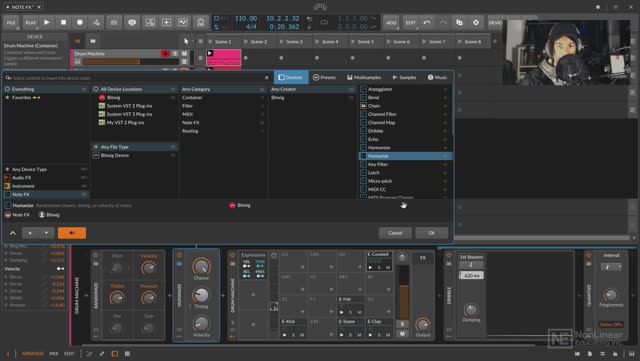Open the FILE menu dropdown
The image size is (640, 361).
tap(11, 22)
